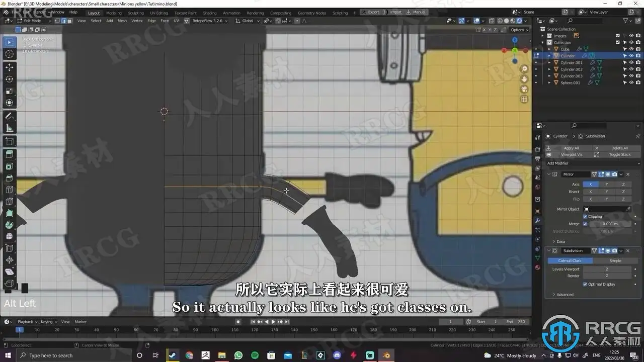Collapse the Mirror modifier panel

(x=549, y=174)
